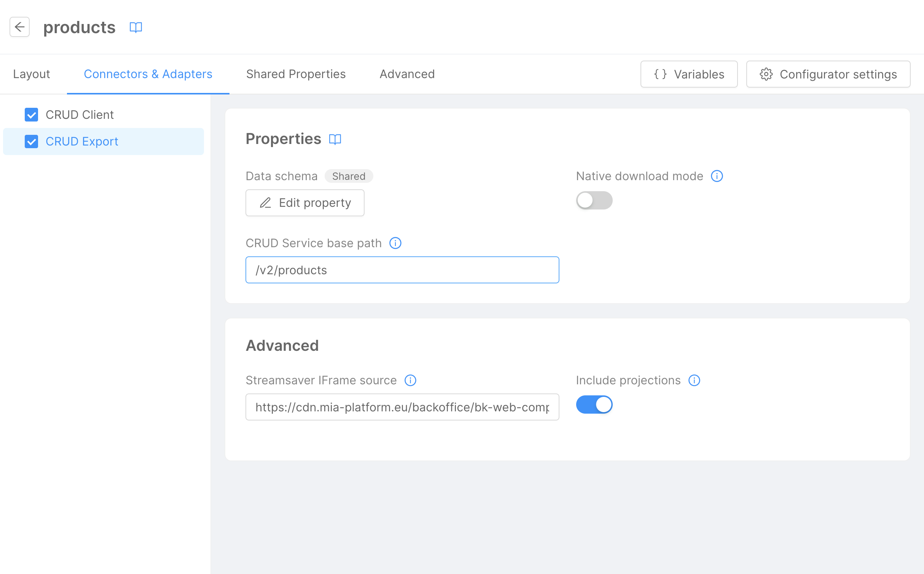Click the info icon for Native download mode
The height and width of the screenshot is (574, 924).
717,176
